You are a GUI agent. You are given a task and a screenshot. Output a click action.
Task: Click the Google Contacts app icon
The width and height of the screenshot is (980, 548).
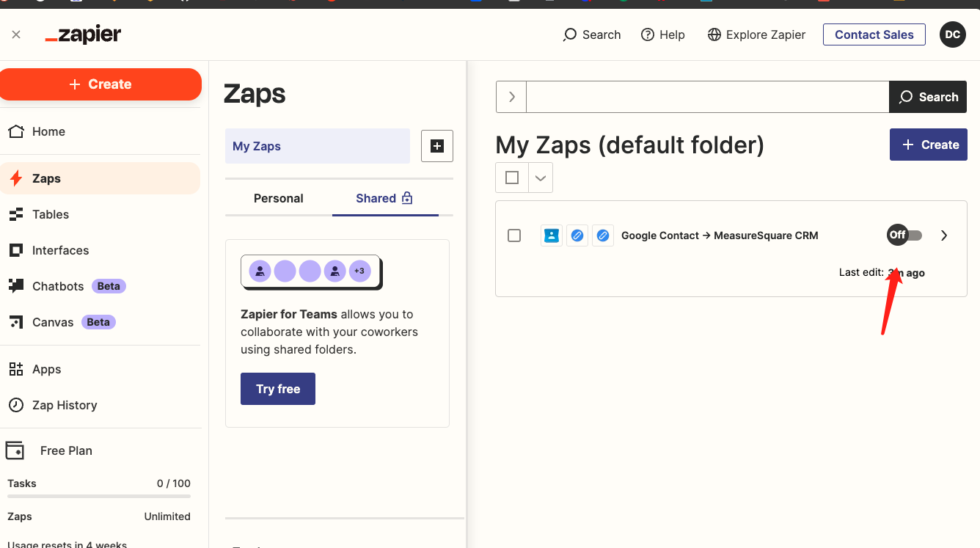pos(551,235)
